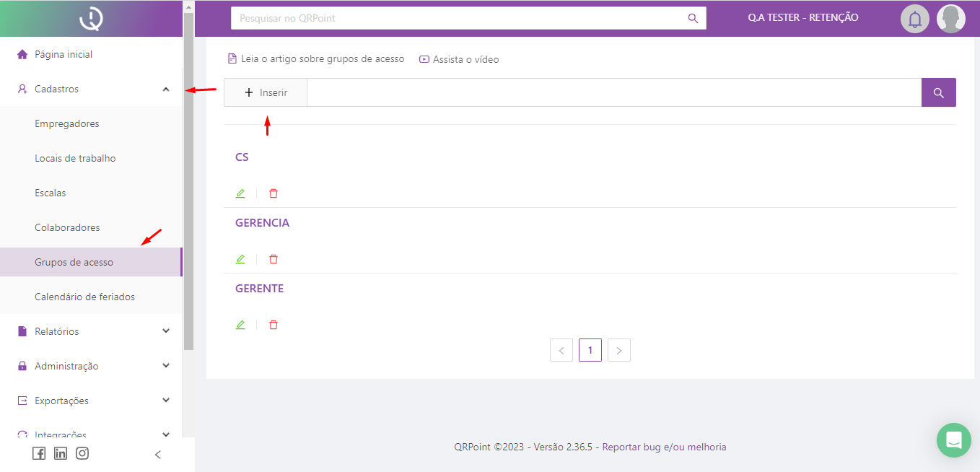Delete the GERENCIA group with trash icon
The width and height of the screenshot is (980, 472).
tap(274, 259)
